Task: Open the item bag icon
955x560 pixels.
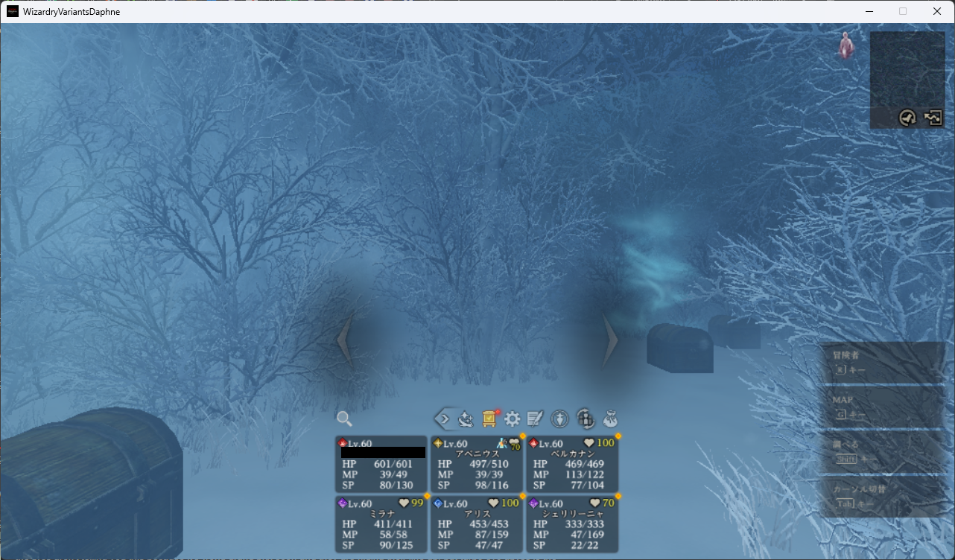Action: (x=611, y=419)
